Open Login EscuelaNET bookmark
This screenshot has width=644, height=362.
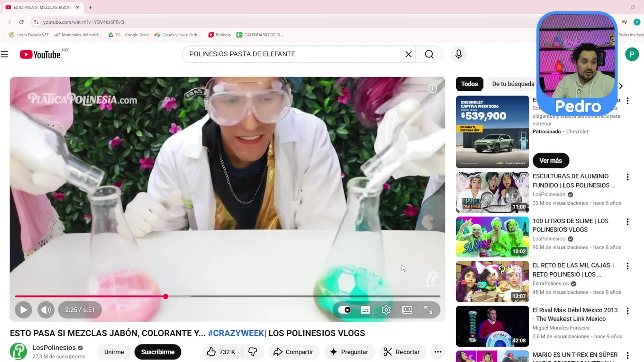coord(29,35)
